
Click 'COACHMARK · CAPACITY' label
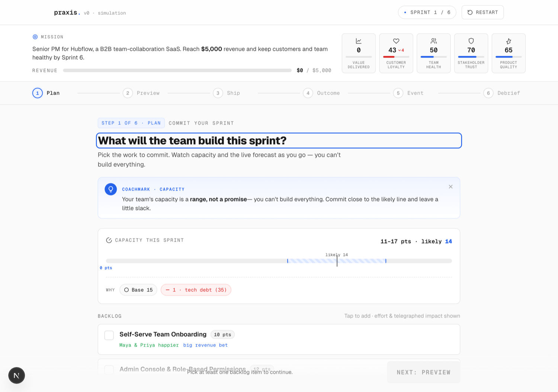tap(153, 189)
